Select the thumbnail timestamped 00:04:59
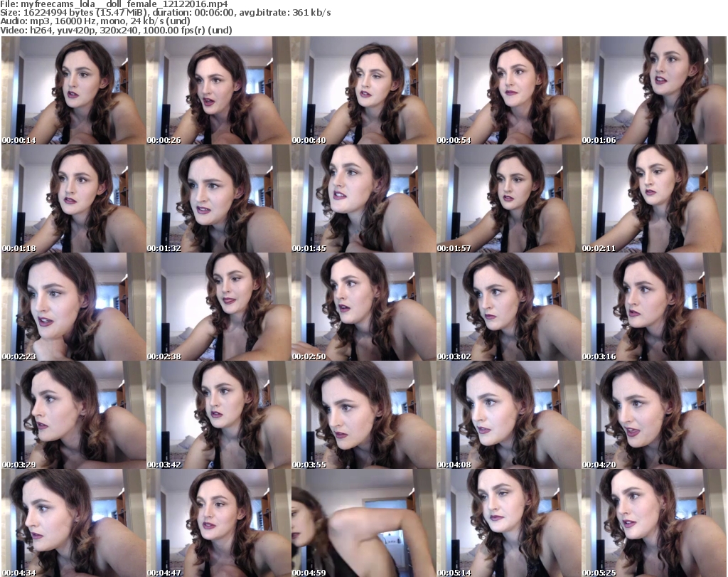This screenshot has width=728, height=577. click(363, 523)
